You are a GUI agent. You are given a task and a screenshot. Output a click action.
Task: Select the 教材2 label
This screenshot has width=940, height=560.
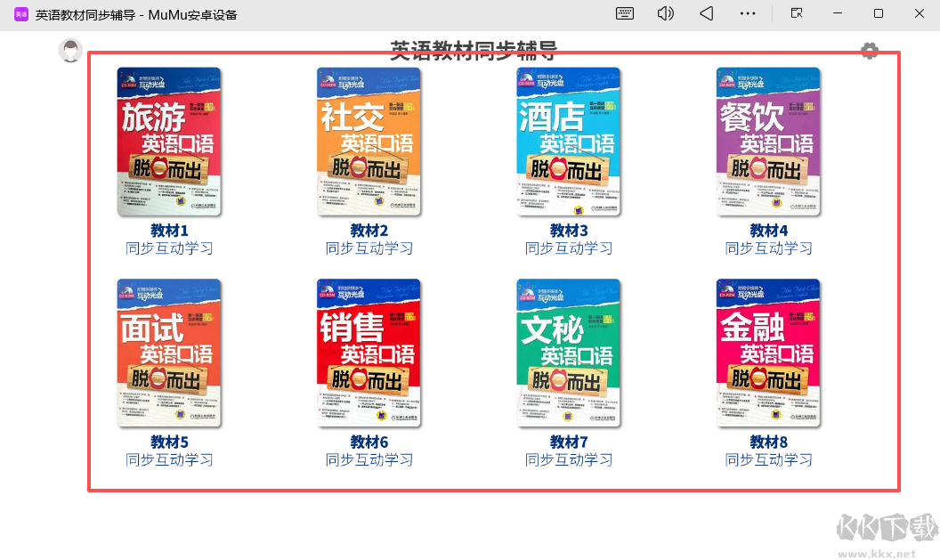click(x=369, y=231)
